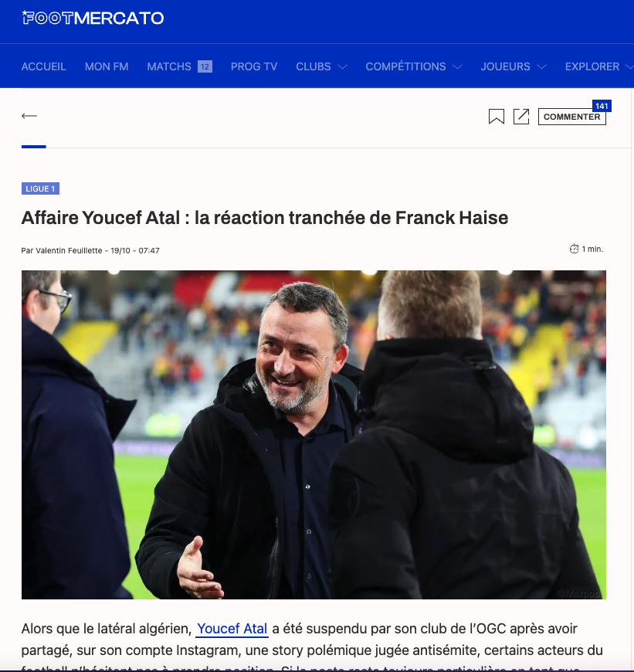Follow the Youcef Atal link
Viewport: 634px width, 672px height.
pyautogui.click(x=232, y=629)
